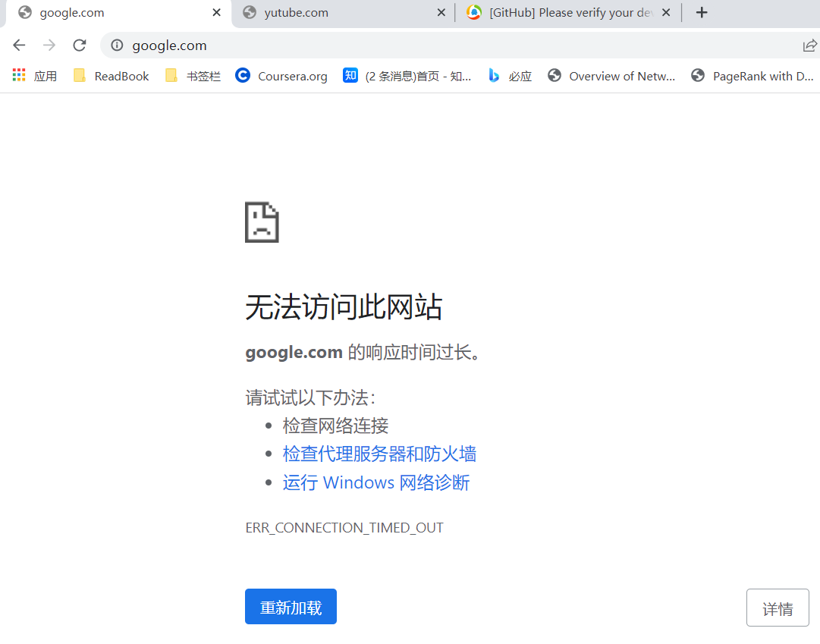
Task: Click 运行 Windows 网络诊断 link
Action: pos(376,482)
